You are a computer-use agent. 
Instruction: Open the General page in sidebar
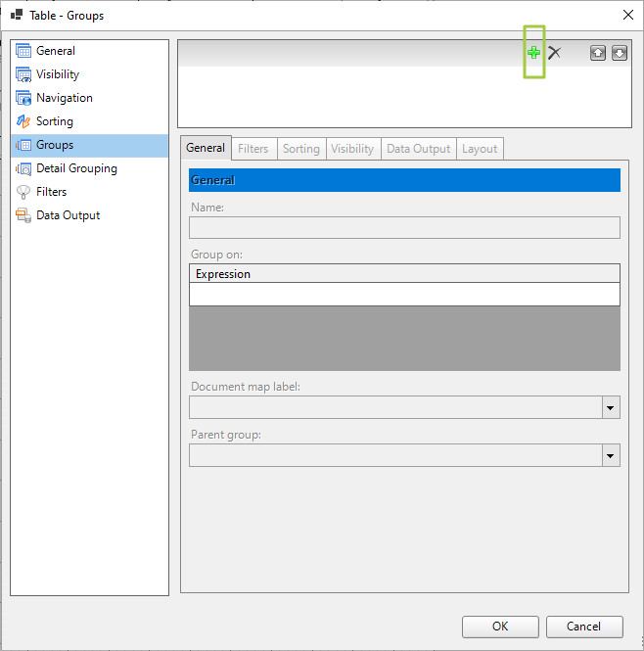[x=56, y=51]
